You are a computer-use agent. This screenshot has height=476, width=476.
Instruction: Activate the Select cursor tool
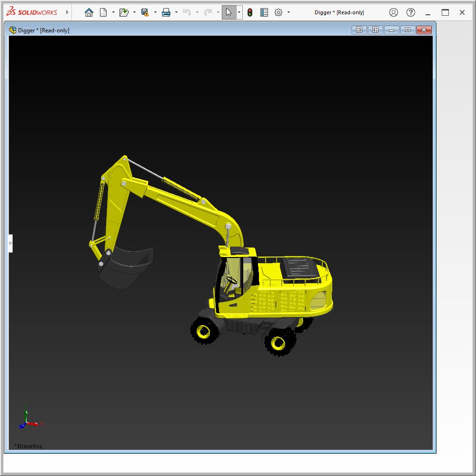229,12
